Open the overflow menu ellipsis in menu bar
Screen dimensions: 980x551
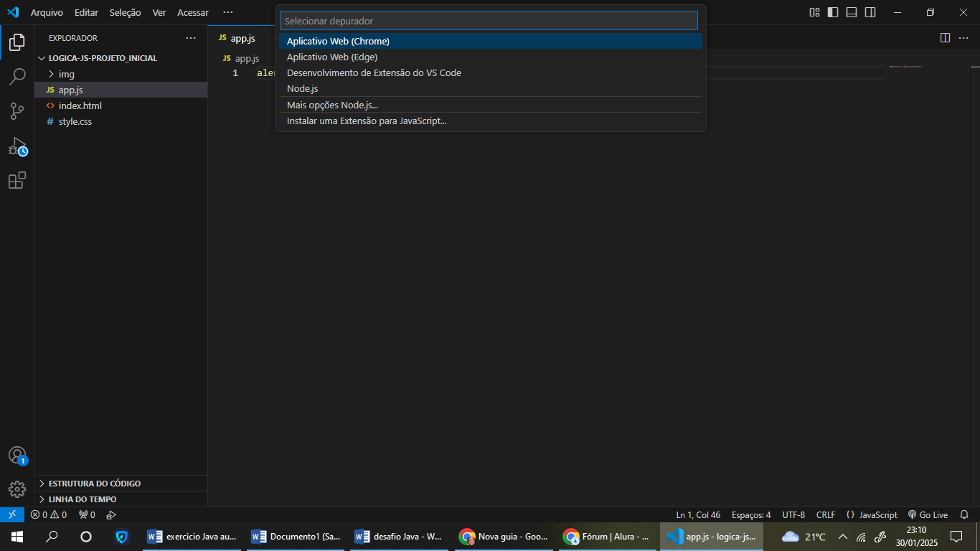228,12
